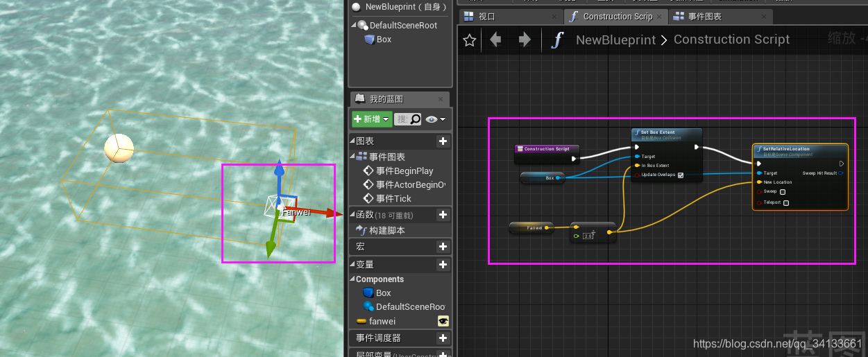868x357 pixels.
Task: Select the SetRelativeLocation node header
Action: [x=800, y=151]
